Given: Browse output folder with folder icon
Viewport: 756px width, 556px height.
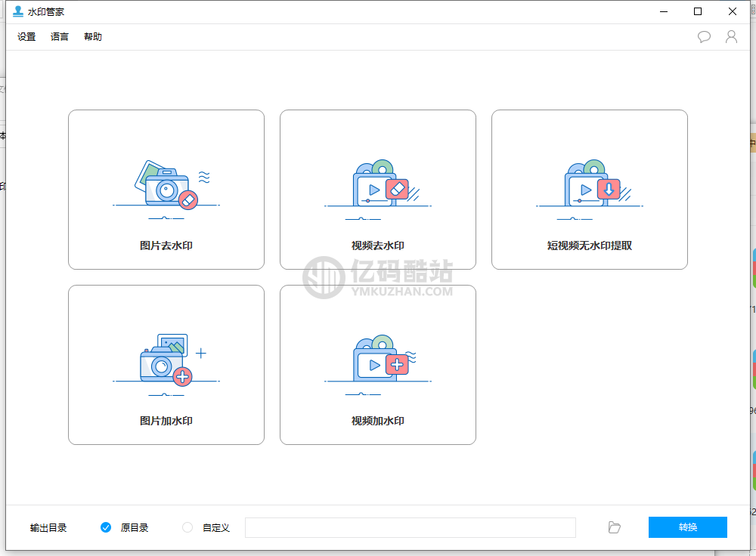Looking at the screenshot, I should pos(615,527).
